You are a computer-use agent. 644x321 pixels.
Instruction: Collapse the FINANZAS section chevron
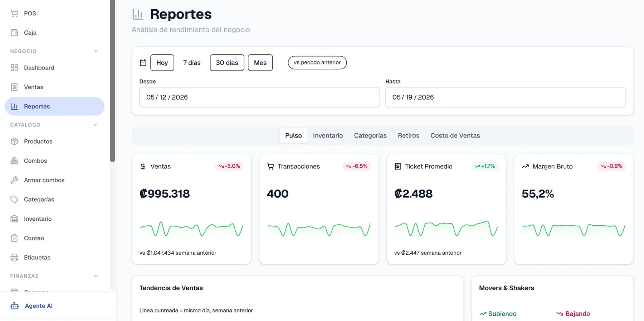(96, 276)
